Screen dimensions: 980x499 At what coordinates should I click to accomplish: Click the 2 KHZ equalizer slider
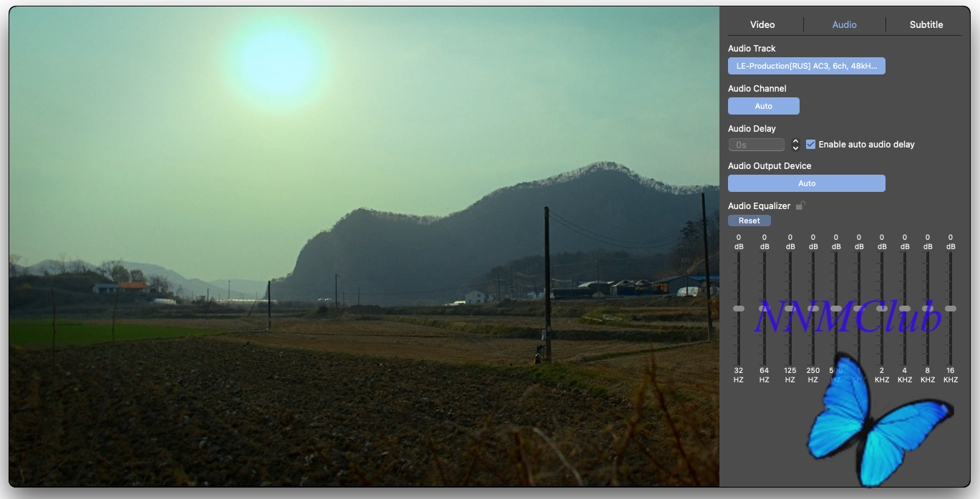click(882, 309)
